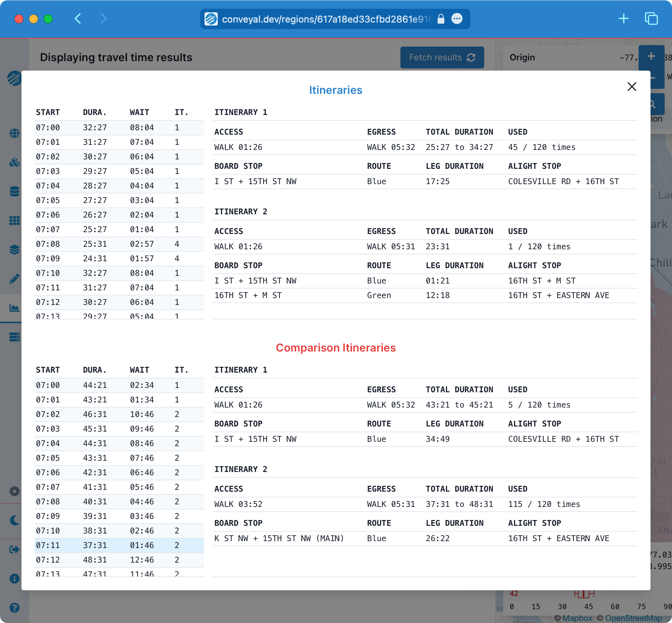672x623 pixels.
Task: Click the pencil Edit Modifications icon
Action: 14,279
